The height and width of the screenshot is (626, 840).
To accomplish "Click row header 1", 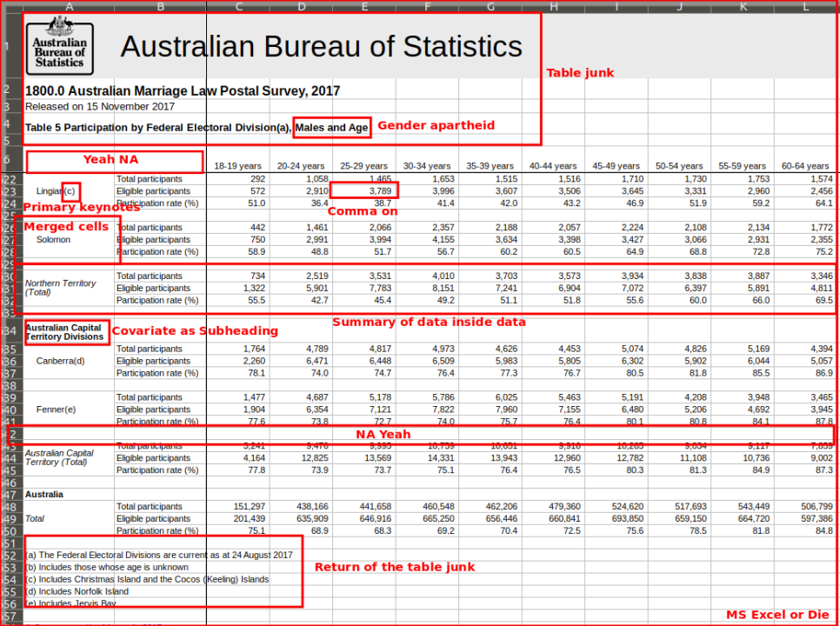I will 6,46.
